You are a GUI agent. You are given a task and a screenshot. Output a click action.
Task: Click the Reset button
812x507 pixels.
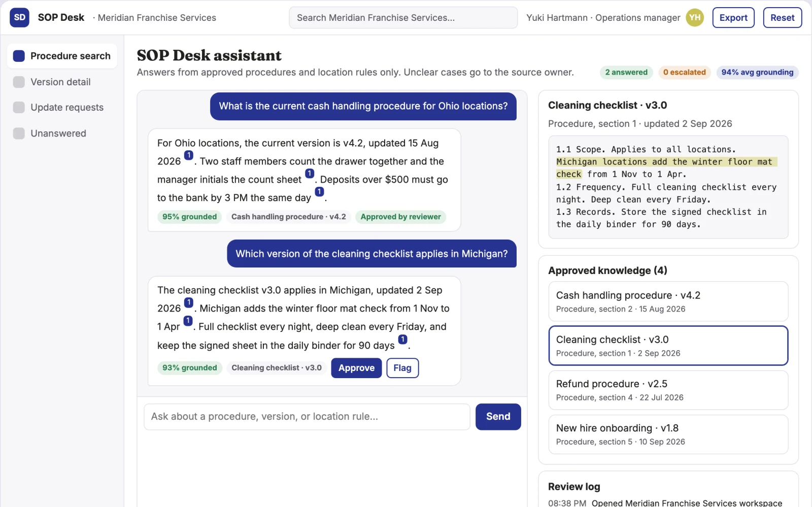pyautogui.click(x=782, y=18)
